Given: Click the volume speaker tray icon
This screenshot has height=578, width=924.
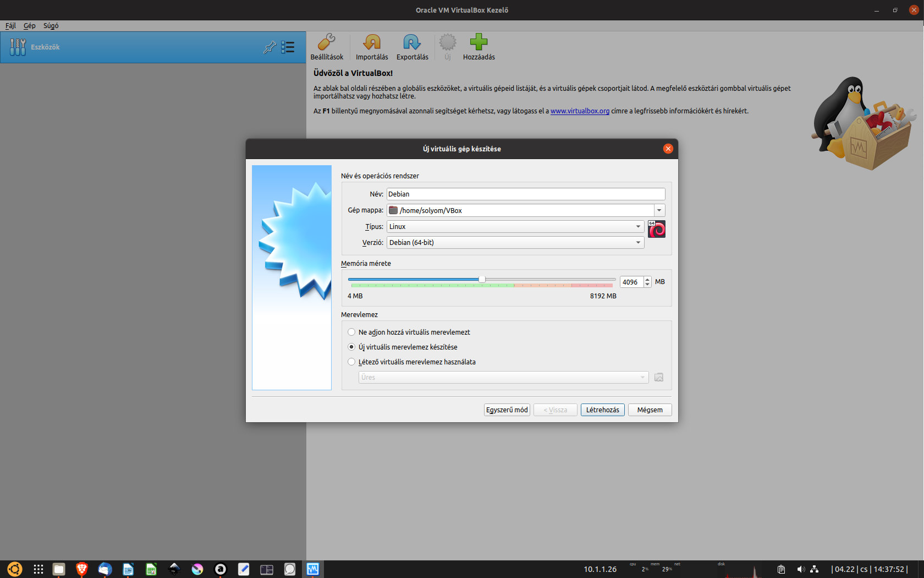Looking at the screenshot, I should [801, 569].
